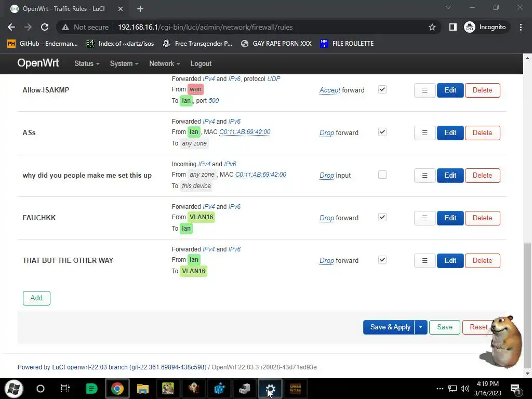Open the volume icon in system tray
532x399 pixels.
pos(464,389)
